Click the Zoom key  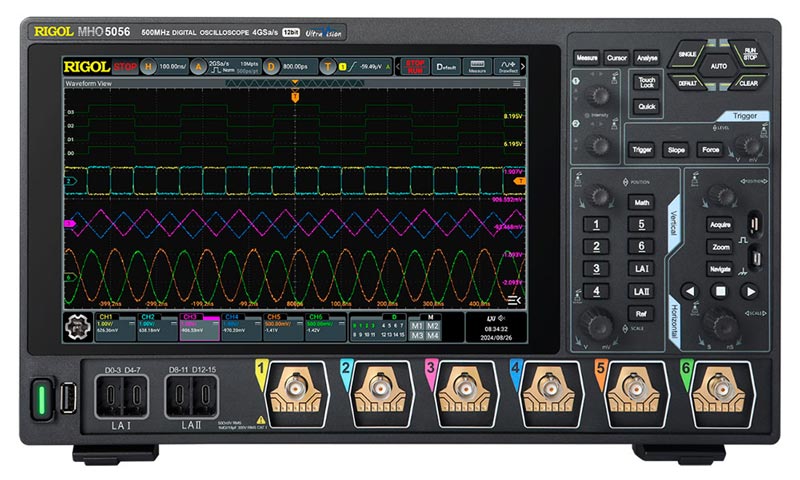pos(720,247)
